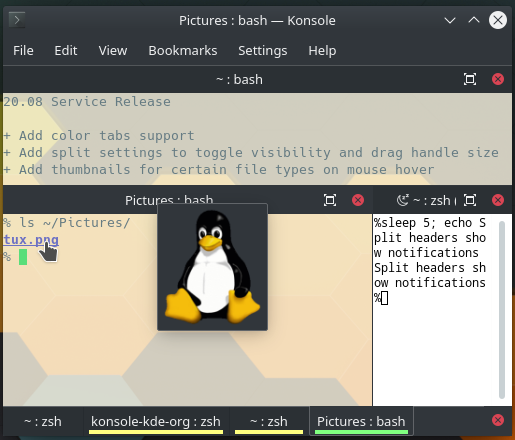Click '20.08 Service Release' text
This screenshot has height=440, width=515.
(x=87, y=102)
